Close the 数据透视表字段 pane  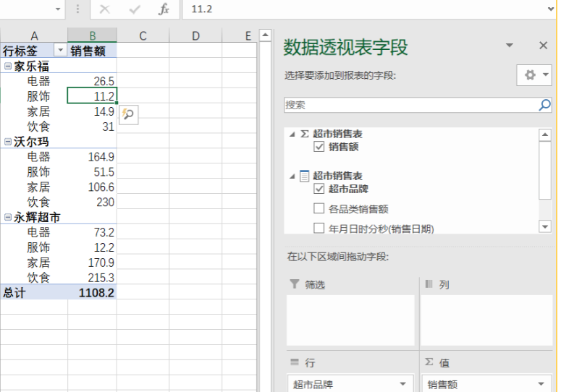[x=543, y=45]
